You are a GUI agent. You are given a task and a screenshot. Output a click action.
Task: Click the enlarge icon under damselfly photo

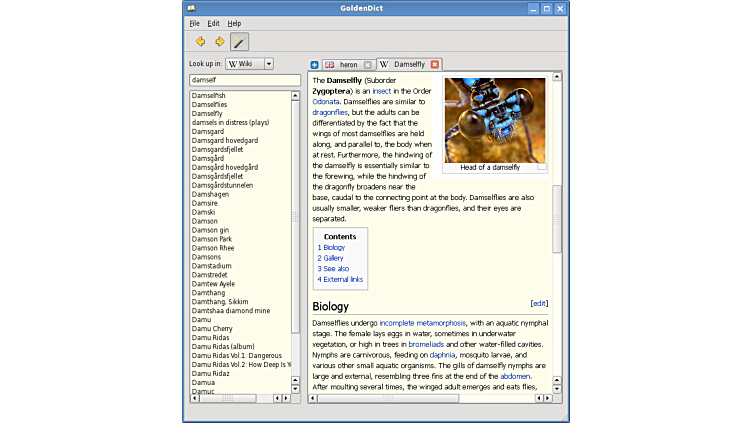click(x=542, y=167)
